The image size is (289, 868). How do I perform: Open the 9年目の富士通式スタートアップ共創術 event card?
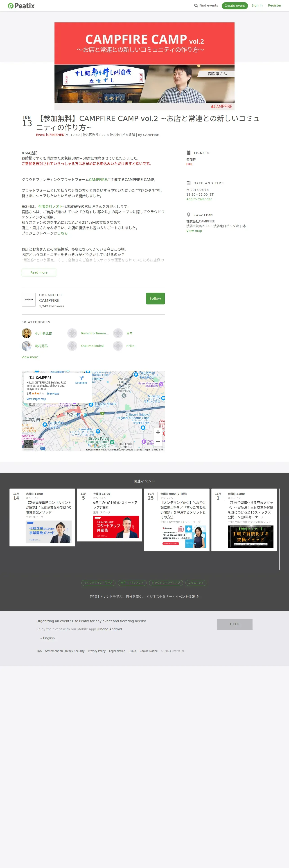click(109, 515)
